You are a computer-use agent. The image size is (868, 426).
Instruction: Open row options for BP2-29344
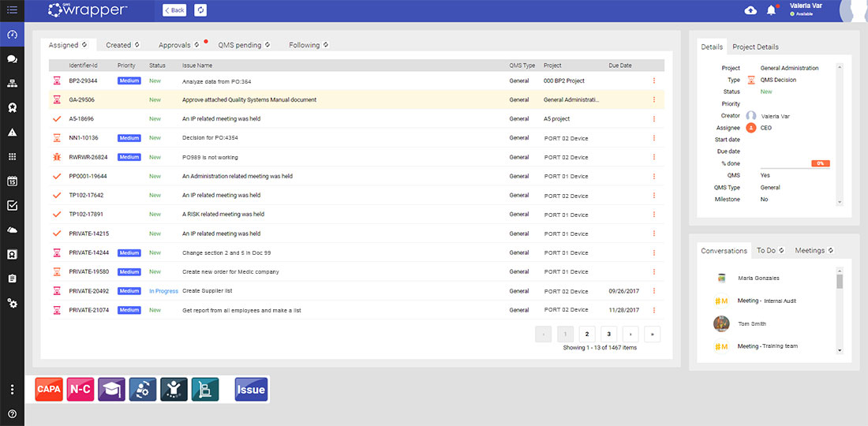click(x=653, y=80)
